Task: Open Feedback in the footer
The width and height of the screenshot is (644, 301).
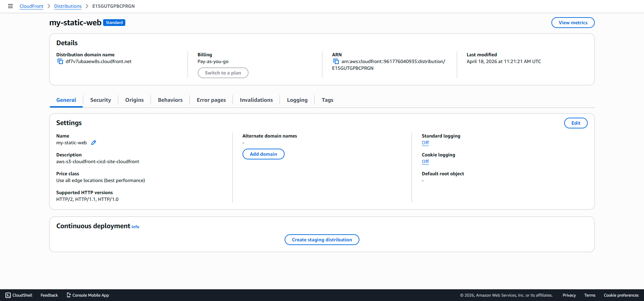Action: click(49, 295)
